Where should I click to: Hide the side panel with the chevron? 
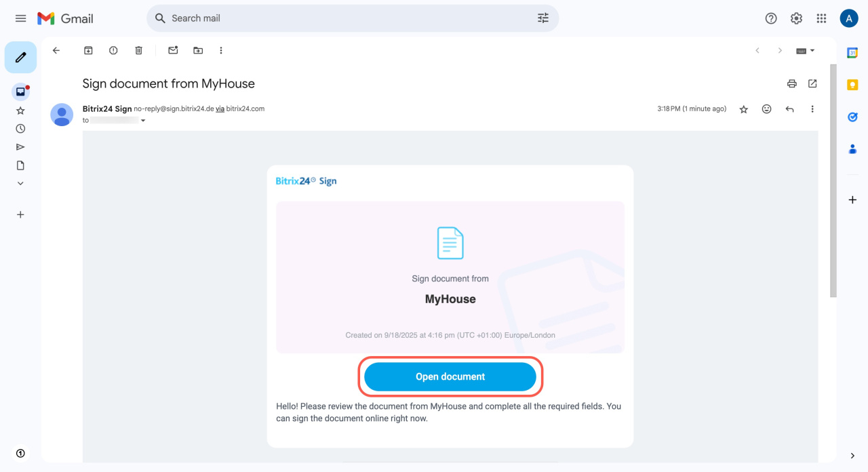[852, 456]
